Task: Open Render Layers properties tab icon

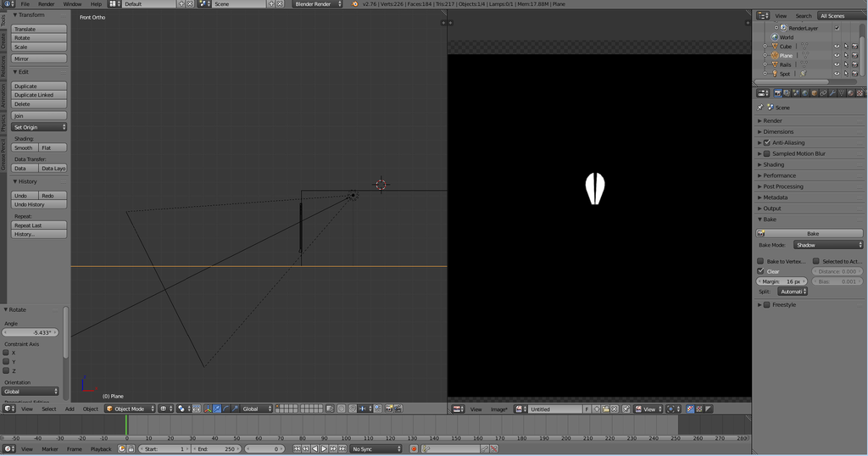Action: click(787, 93)
